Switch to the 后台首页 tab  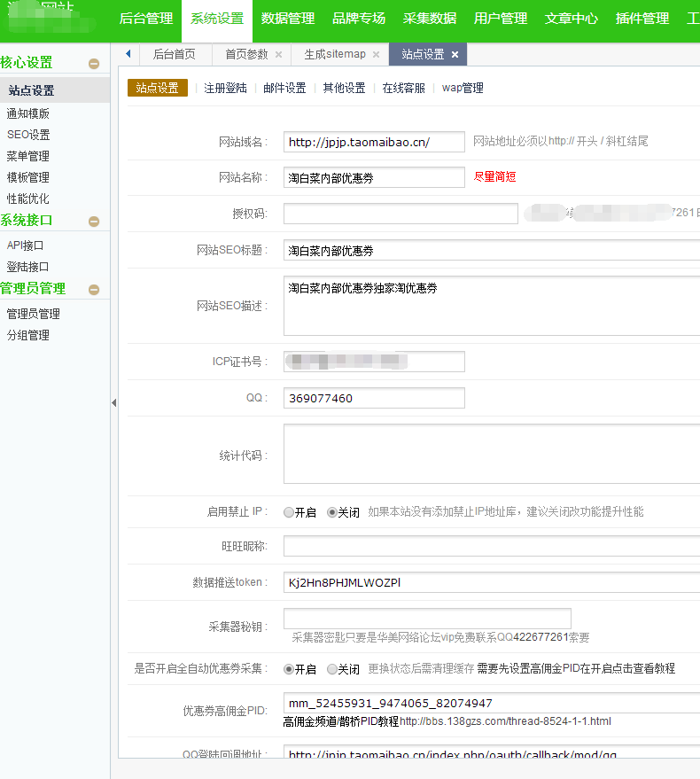click(x=174, y=54)
